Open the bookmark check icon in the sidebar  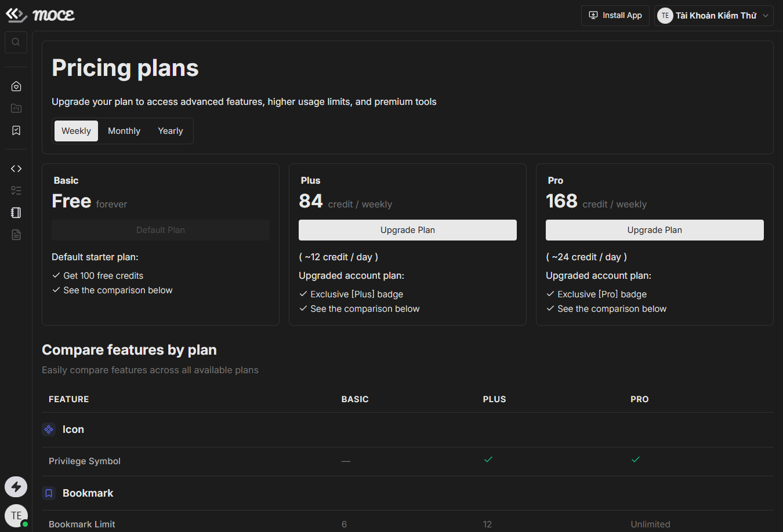(16, 130)
